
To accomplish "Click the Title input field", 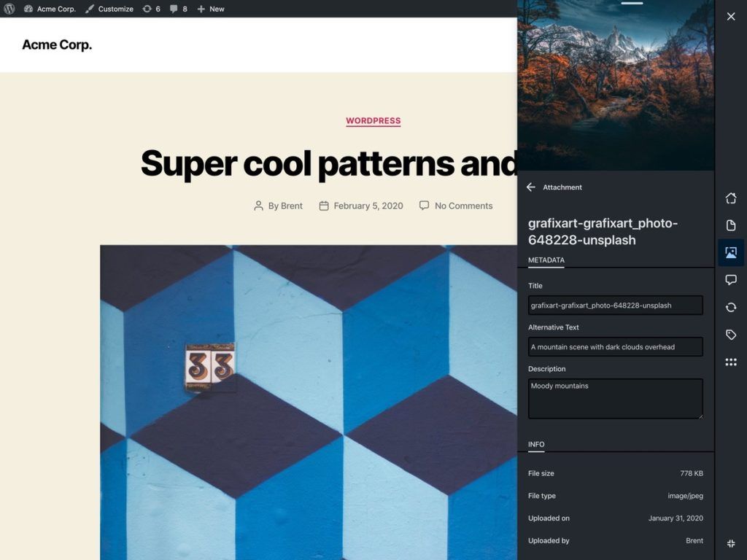I will pyautogui.click(x=615, y=306).
